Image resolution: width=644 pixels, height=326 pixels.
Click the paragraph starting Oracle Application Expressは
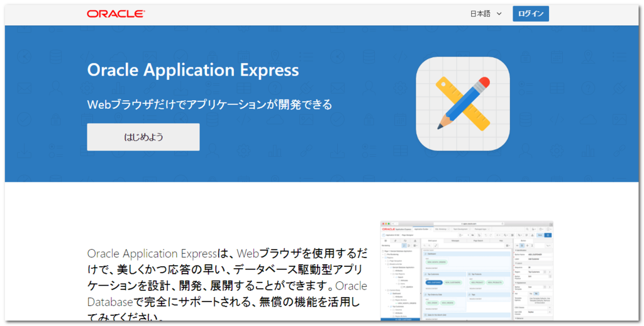pos(227,285)
